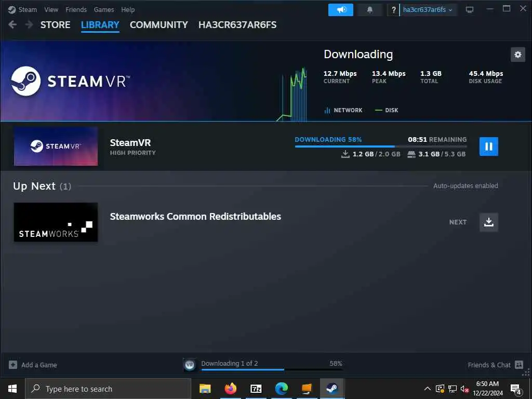Image resolution: width=532 pixels, height=399 pixels.
Task: Click the 1.3 GB TOTAL stat
Action: click(x=431, y=77)
